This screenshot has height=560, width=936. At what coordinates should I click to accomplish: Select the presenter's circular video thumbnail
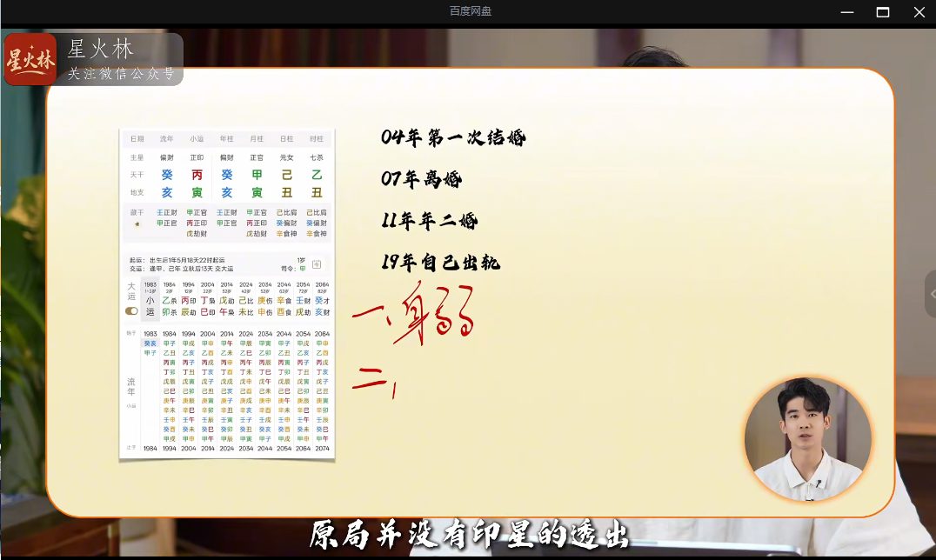807,439
